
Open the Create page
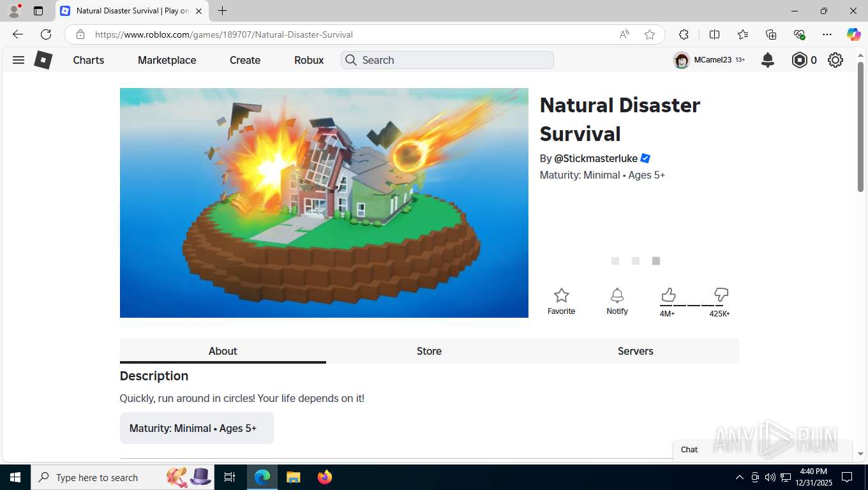tap(245, 60)
